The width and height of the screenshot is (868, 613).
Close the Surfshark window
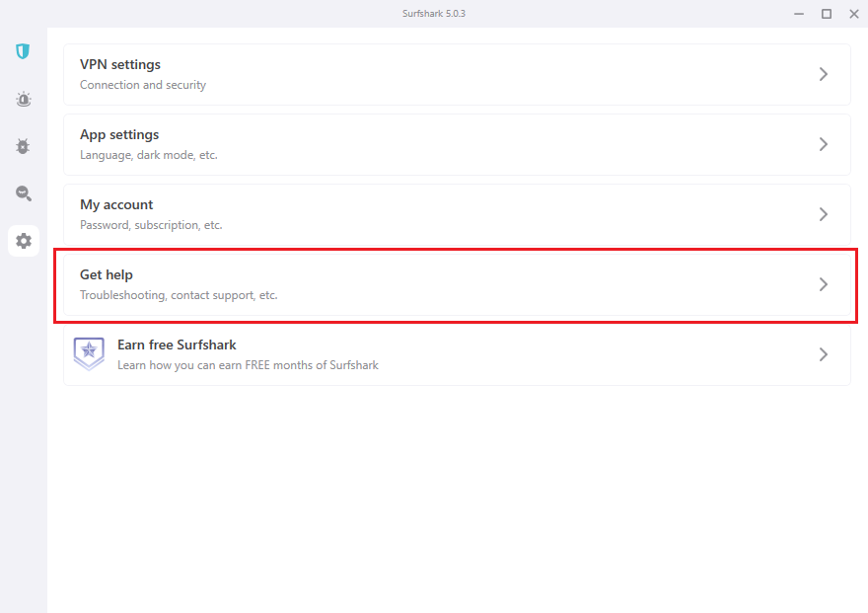pyautogui.click(x=853, y=13)
